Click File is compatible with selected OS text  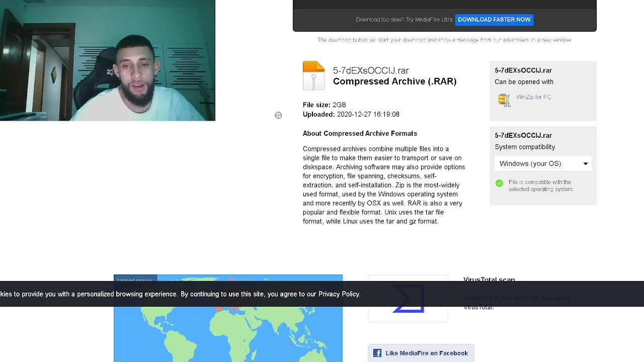pyautogui.click(x=540, y=186)
